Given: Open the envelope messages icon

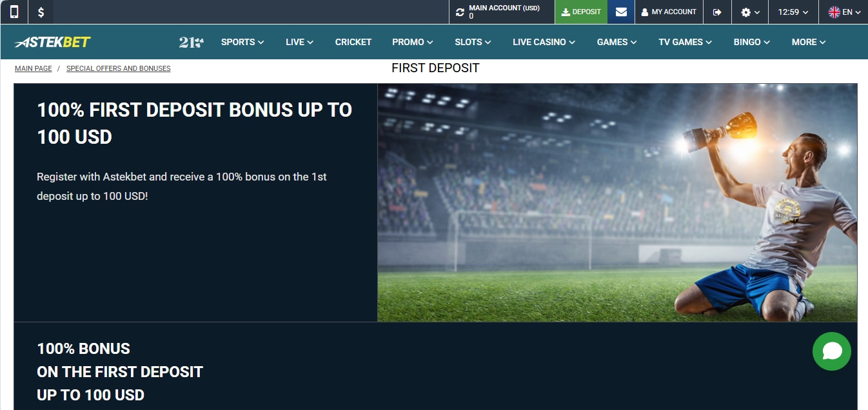Looking at the screenshot, I should point(621,12).
